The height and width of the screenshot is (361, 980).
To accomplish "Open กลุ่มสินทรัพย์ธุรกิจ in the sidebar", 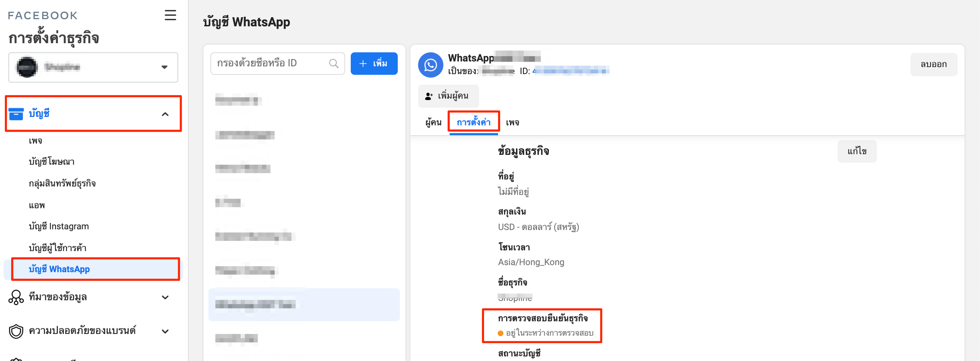I will [x=62, y=184].
